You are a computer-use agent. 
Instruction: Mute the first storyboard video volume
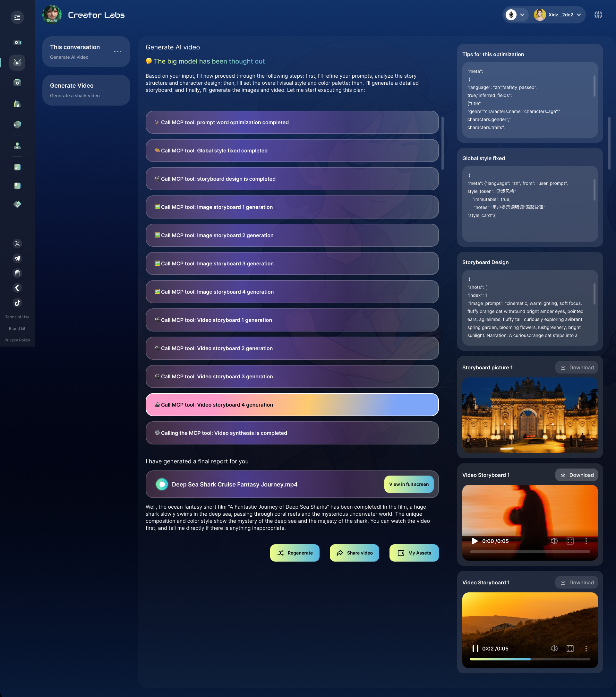tap(554, 541)
